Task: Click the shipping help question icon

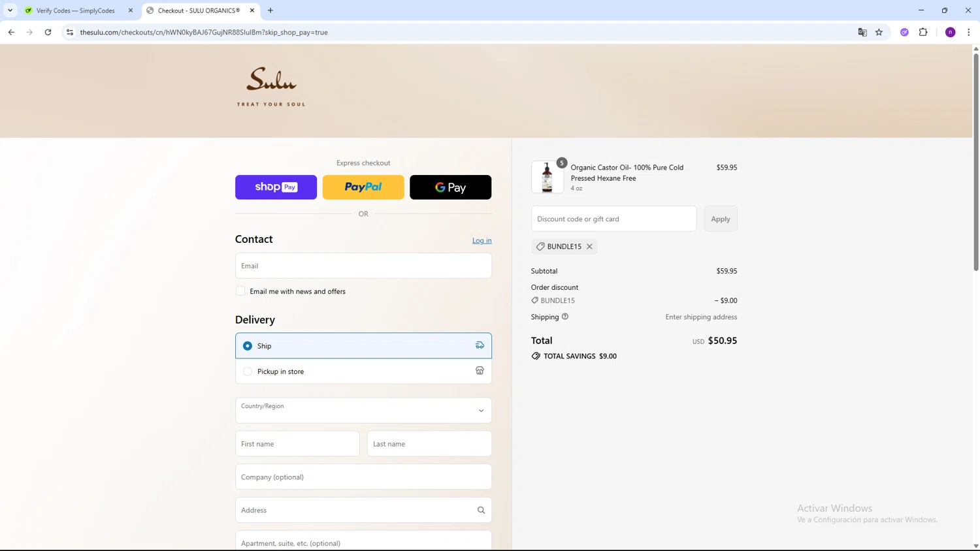Action: point(565,317)
